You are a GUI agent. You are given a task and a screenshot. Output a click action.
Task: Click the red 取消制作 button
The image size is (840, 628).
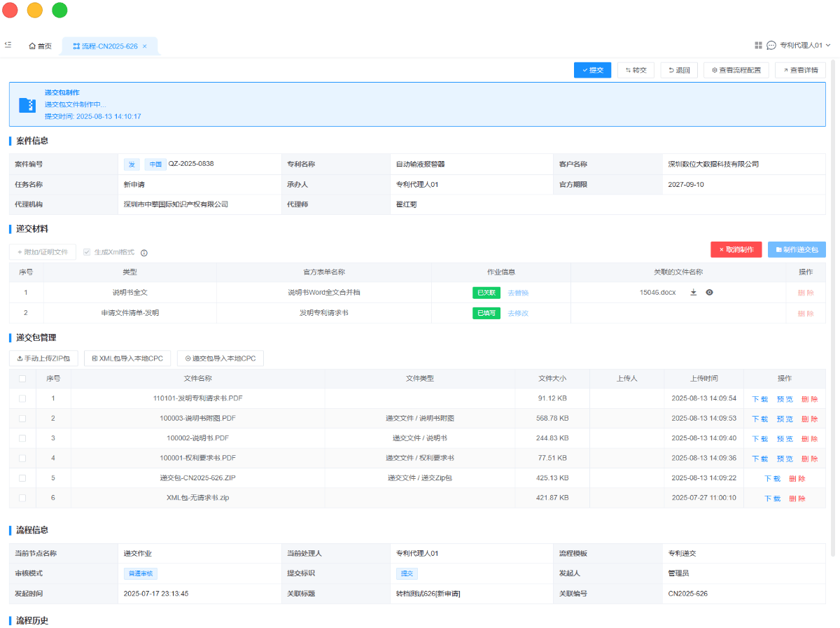click(x=736, y=249)
